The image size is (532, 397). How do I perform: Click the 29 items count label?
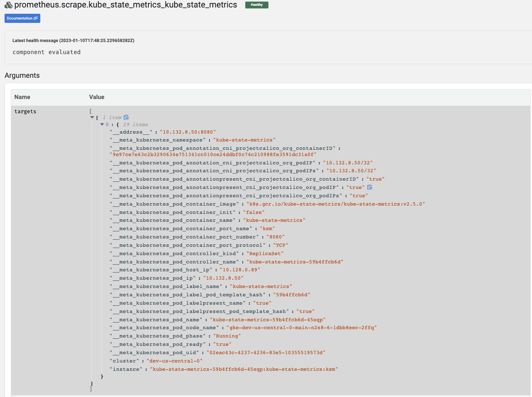[x=136, y=124]
